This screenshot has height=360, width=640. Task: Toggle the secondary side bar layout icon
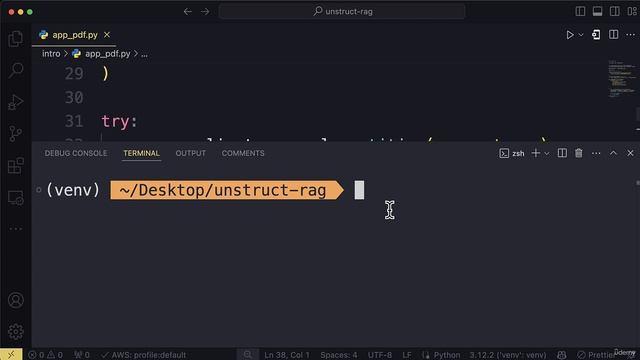tap(614, 11)
